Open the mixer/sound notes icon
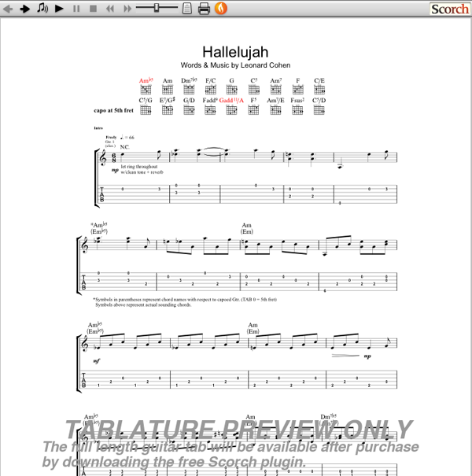This screenshot has width=472, height=476. [x=42, y=8]
